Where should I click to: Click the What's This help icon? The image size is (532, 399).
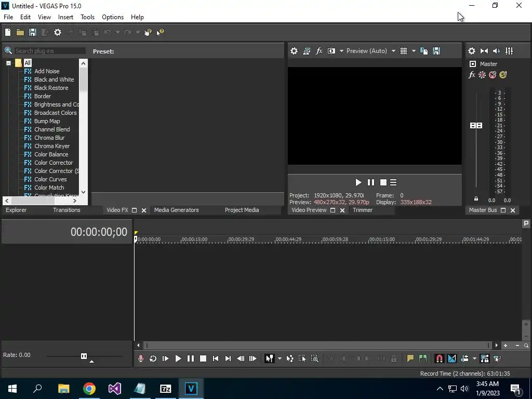160,32
